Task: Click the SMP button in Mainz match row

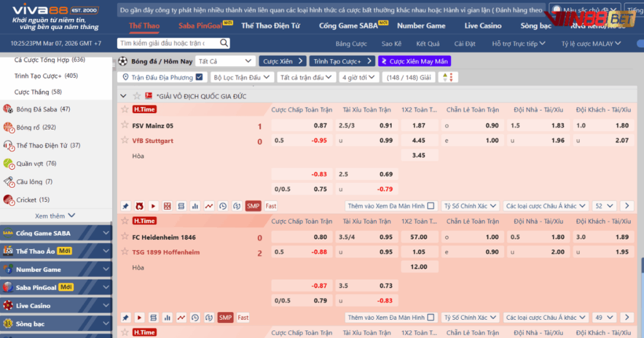Action: click(x=253, y=206)
